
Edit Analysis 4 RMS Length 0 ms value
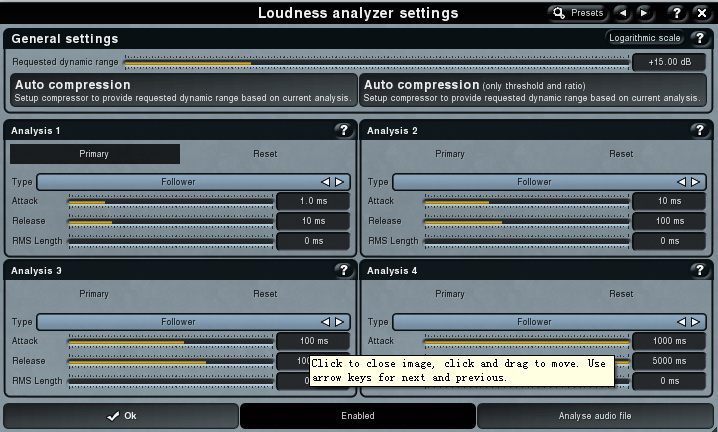(669, 381)
